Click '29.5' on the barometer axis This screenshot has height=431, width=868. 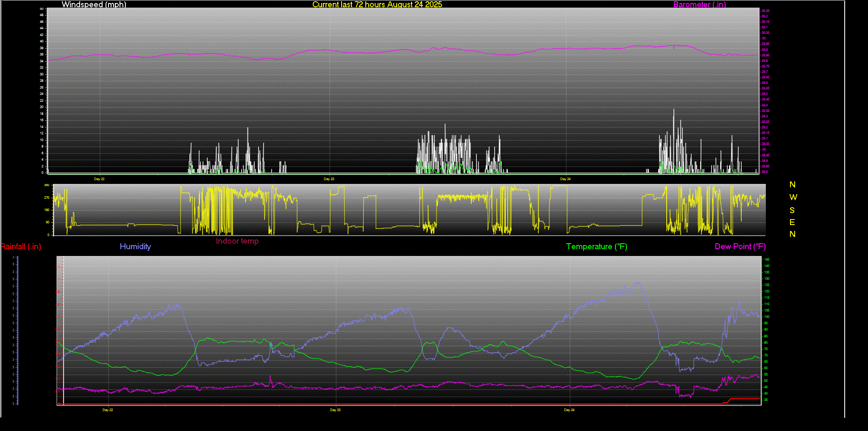point(765,94)
